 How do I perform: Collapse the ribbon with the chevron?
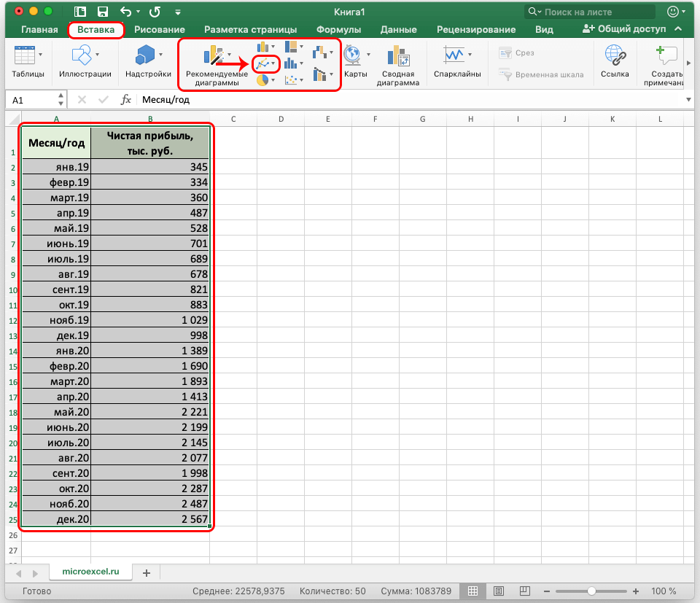pyautogui.click(x=679, y=29)
